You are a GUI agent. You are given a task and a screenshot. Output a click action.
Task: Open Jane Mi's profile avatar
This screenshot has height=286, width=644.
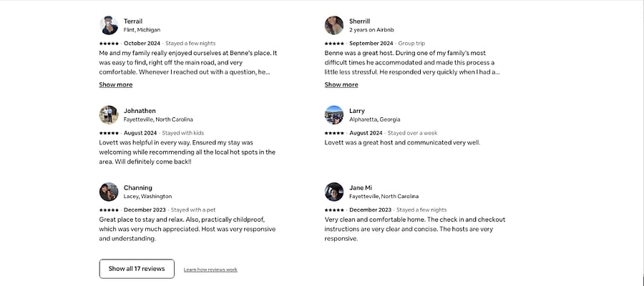coord(334,192)
